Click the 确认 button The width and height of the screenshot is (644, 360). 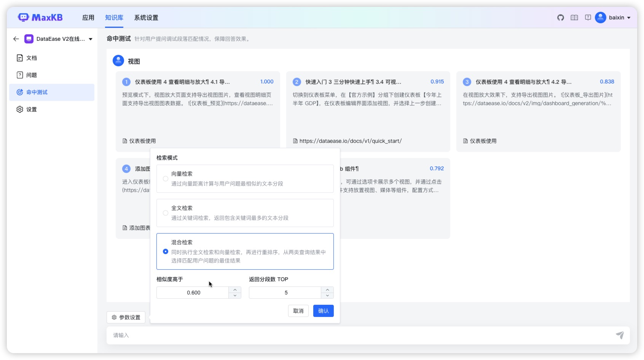[x=324, y=311]
